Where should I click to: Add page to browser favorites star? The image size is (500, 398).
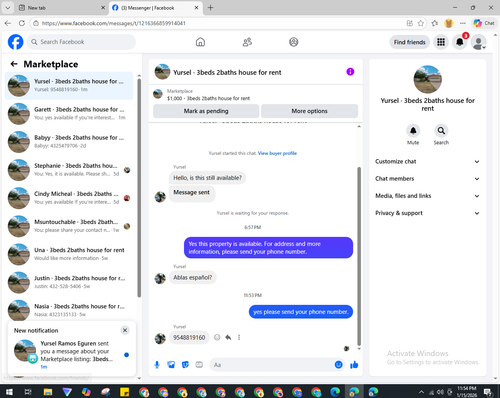(x=421, y=23)
